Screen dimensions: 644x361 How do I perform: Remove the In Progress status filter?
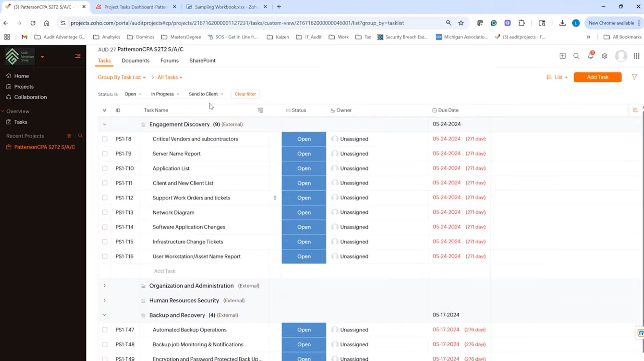[x=178, y=94]
